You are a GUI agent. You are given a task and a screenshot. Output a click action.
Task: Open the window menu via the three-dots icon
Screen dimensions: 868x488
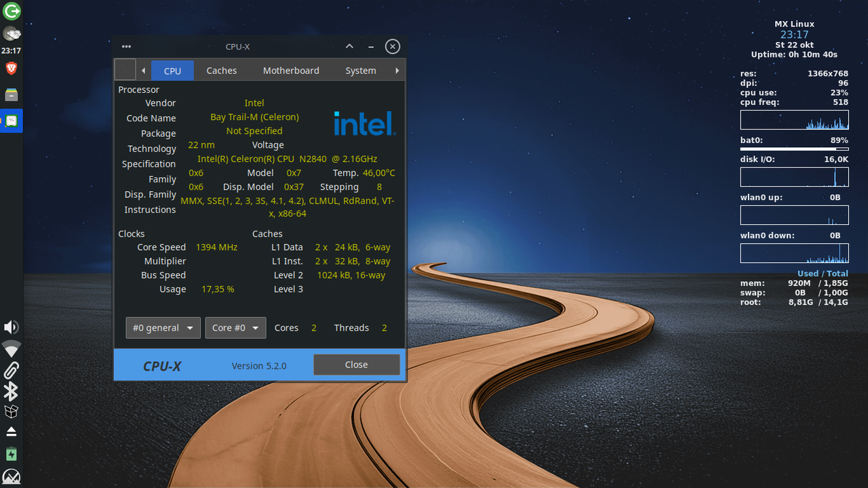126,46
